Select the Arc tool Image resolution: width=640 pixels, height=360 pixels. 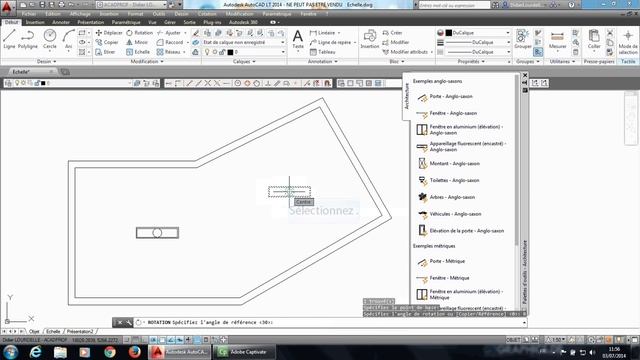click(68, 39)
